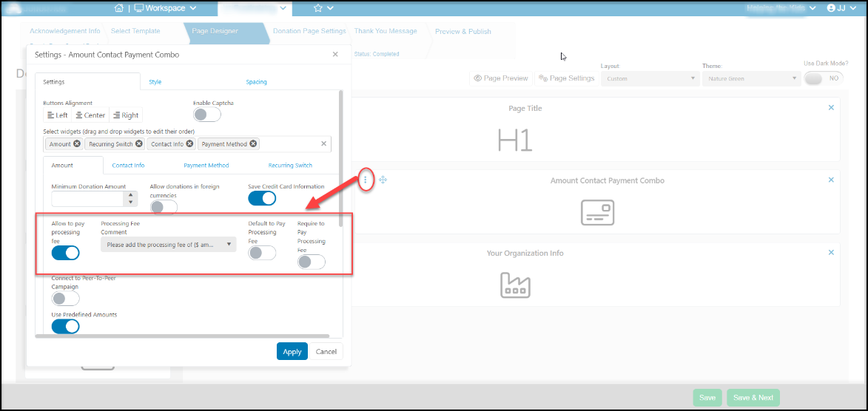Toggle Enable Captcha switch
The image size is (868, 411).
pos(207,115)
